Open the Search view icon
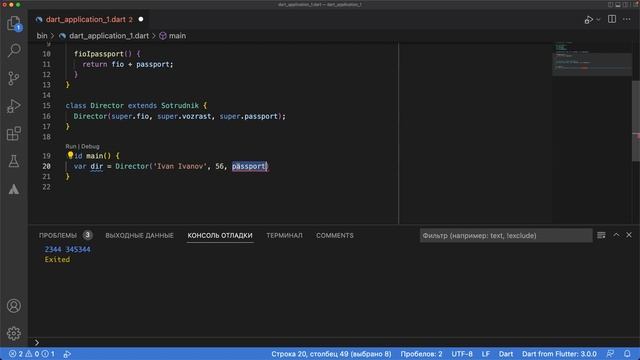 coord(14,50)
